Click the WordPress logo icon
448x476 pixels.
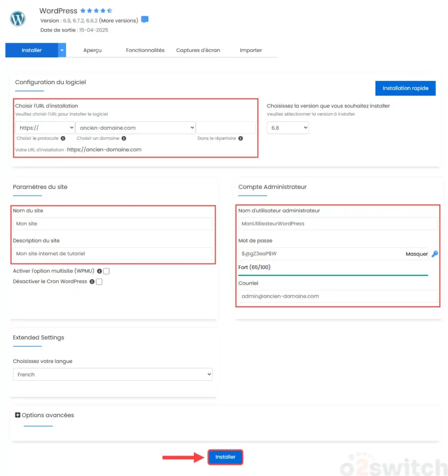pyautogui.click(x=18, y=19)
